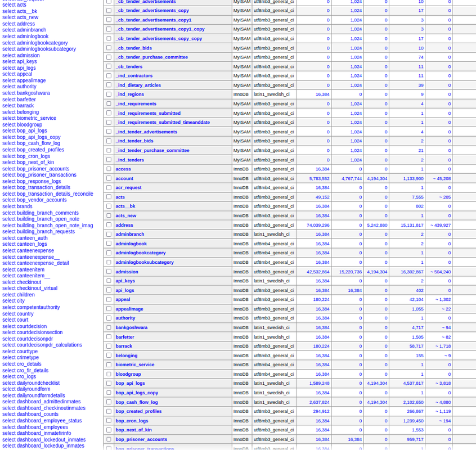Click row count 16,302,867 for admission
Image resolution: width=476 pixels, height=450 pixels.
click(412, 272)
